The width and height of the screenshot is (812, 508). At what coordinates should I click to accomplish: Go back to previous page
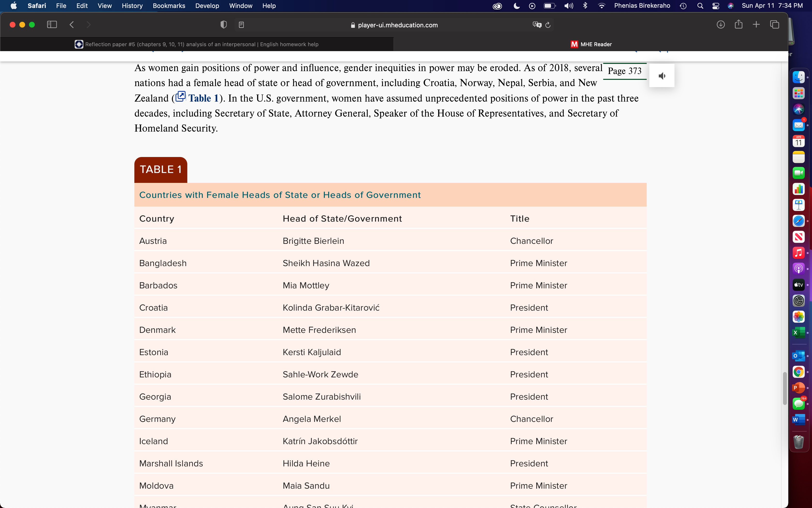[x=72, y=24]
